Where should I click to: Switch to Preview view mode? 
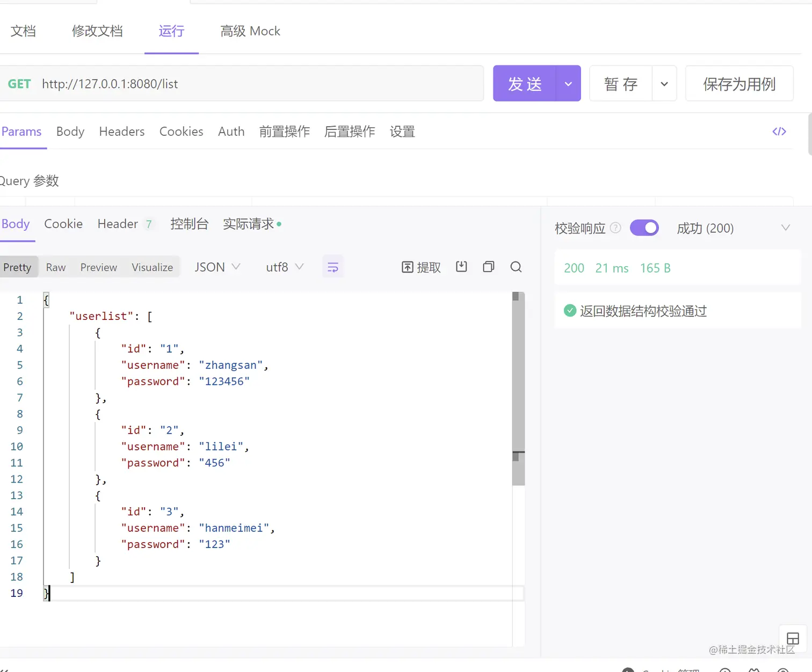pos(99,267)
